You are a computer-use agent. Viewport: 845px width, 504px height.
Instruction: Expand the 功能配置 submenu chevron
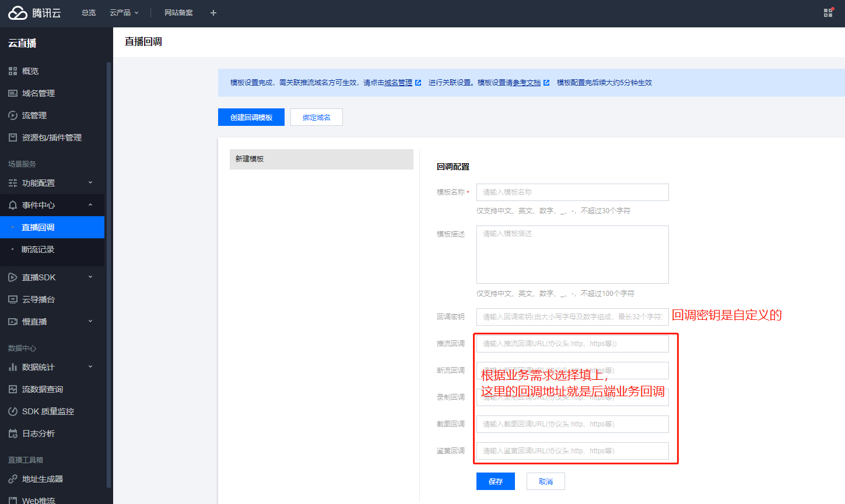90,183
